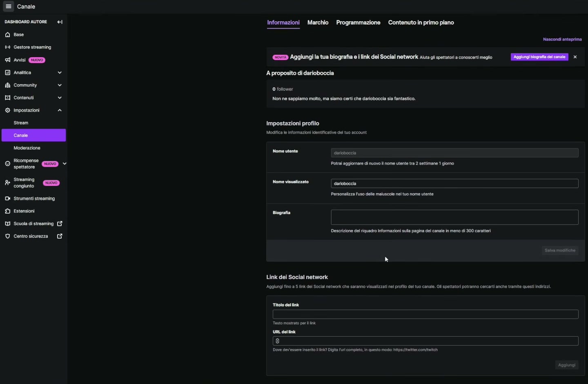Click the Centro sicurezza shield icon

[7, 237]
